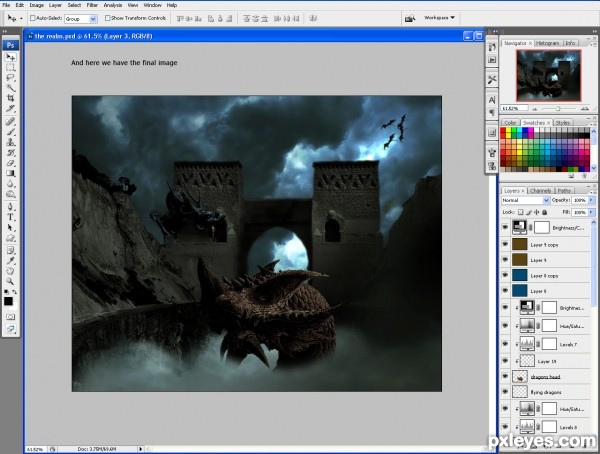Open the Analysis menu
600x454 pixels.
click(x=112, y=5)
